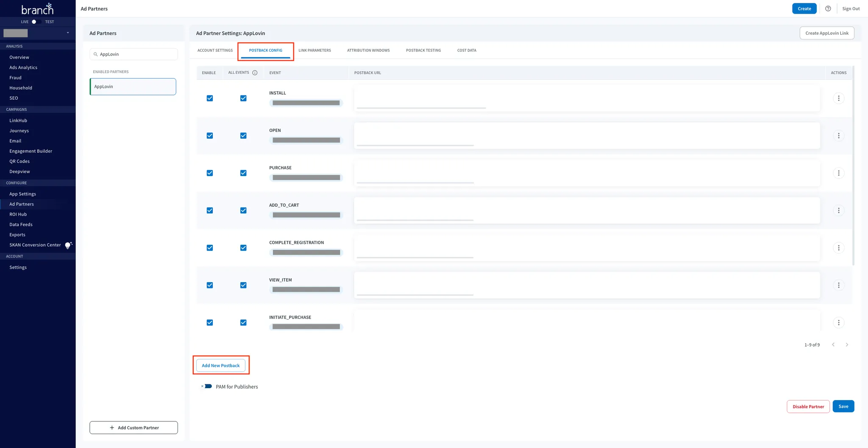
Task: Click Create AppLovin Link button
Action: [x=826, y=33]
